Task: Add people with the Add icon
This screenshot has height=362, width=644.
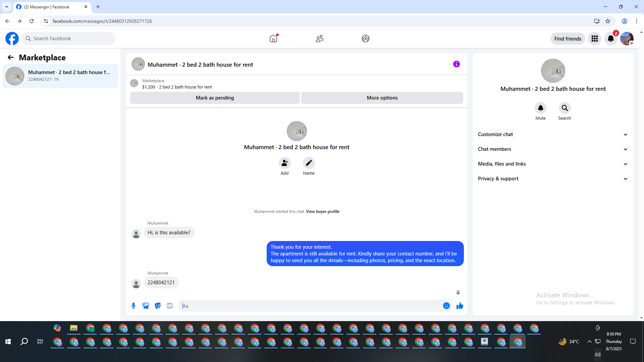Action: [284, 163]
